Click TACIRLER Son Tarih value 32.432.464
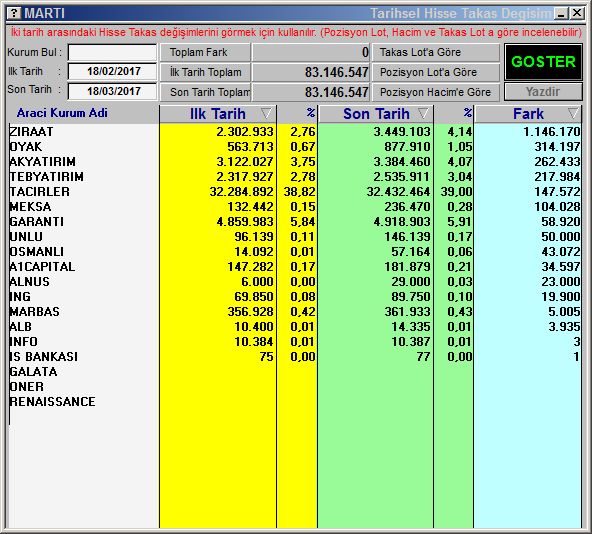This screenshot has height=534, width=592. pyautogui.click(x=399, y=191)
